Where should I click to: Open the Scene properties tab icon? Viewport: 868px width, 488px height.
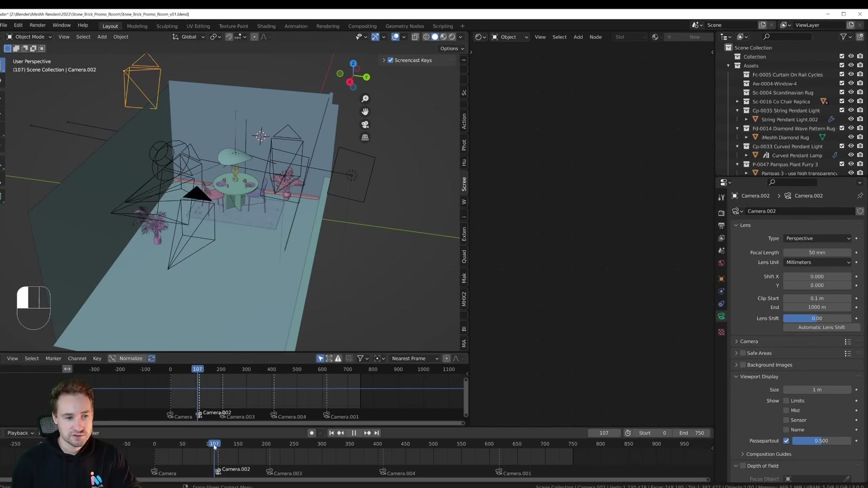point(721,250)
